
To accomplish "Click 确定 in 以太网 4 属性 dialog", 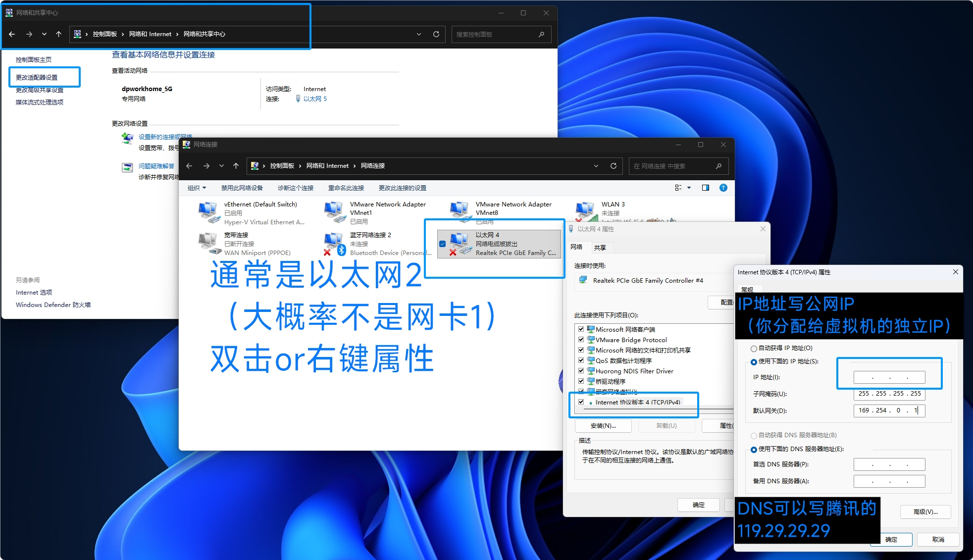I will [x=699, y=505].
